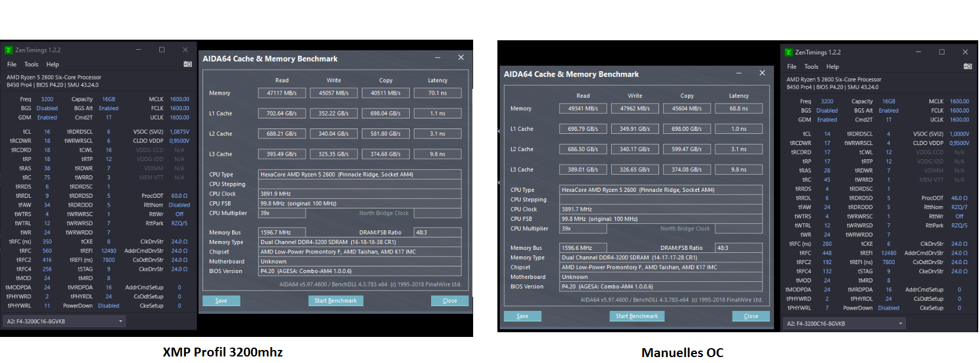
Task: Click Memory Type field with 14-17-17-28 CR1
Action: click(x=661, y=258)
